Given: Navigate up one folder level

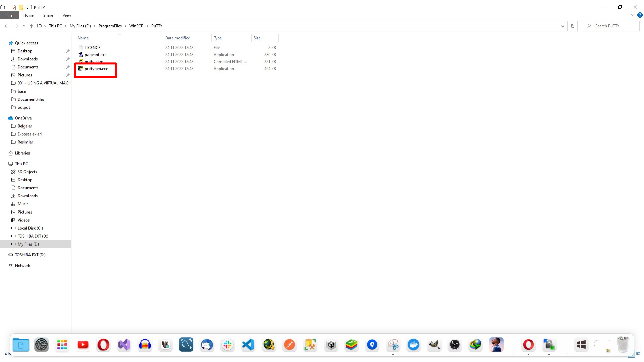Looking at the screenshot, I should 31,26.
